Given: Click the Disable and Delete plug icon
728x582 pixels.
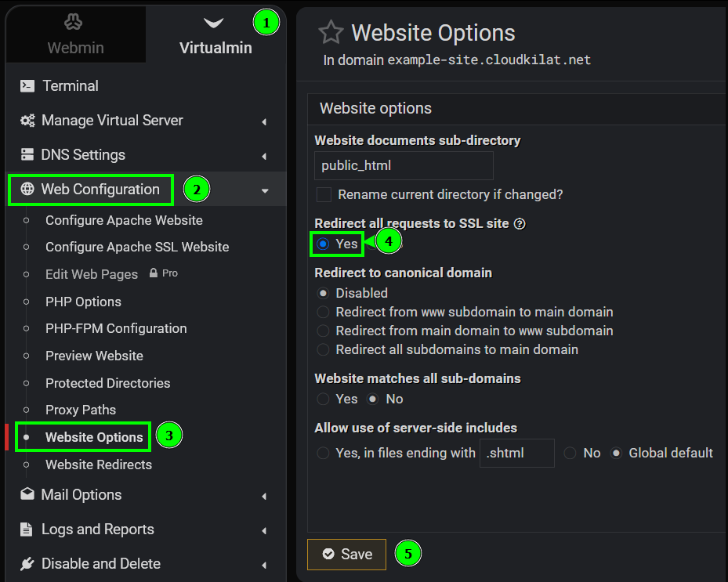Looking at the screenshot, I should (27, 564).
